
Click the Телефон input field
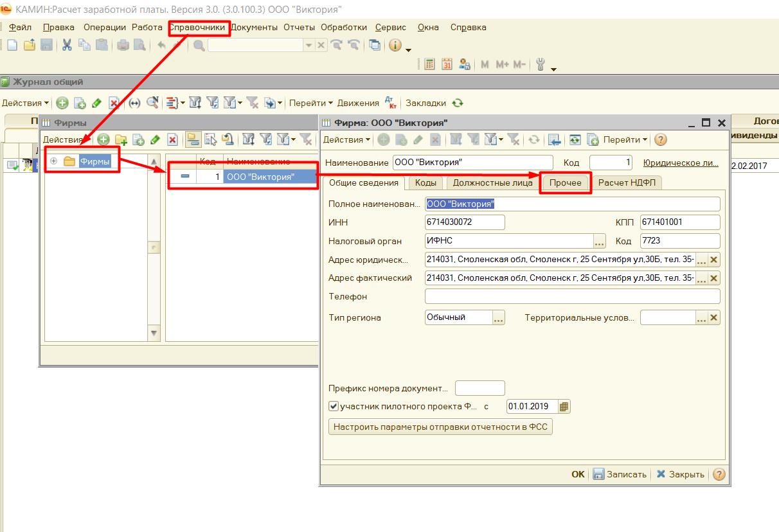[572, 297]
